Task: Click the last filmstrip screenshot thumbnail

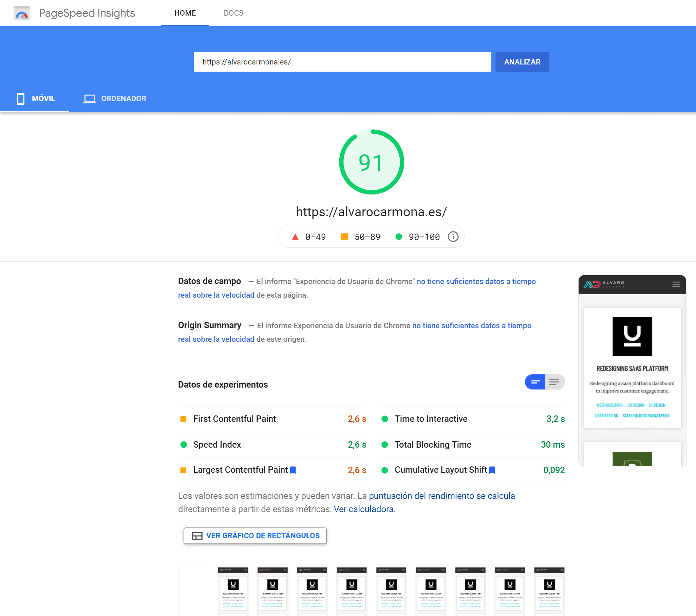Action: (549, 591)
